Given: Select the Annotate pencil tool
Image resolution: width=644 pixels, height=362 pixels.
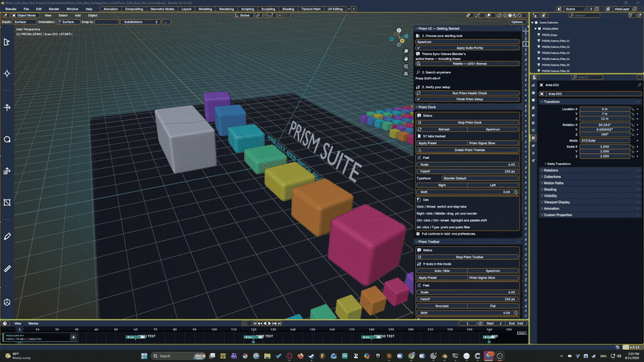Looking at the screenshot, I should click(x=7, y=236).
